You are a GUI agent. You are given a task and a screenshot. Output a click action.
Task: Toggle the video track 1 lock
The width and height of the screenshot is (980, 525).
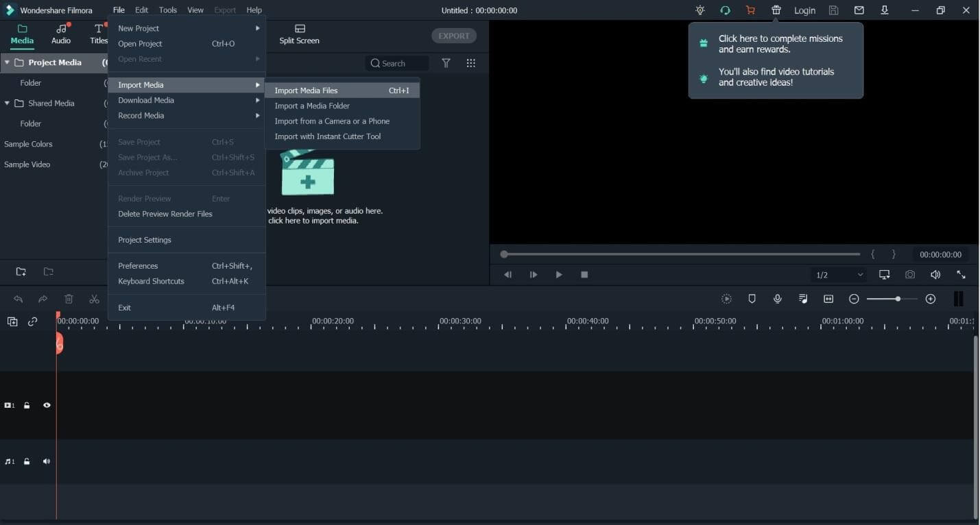27,406
